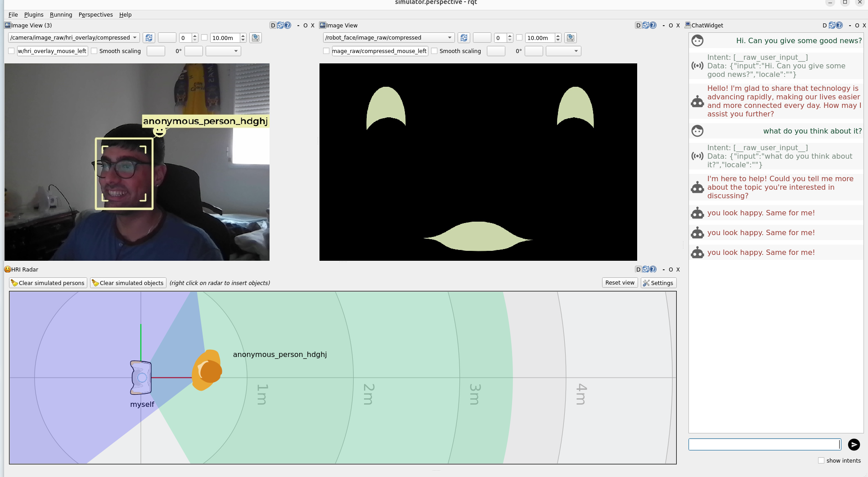Click the ChatWidget panel icon
Viewport: 868px width, 477px height.
pyautogui.click(x=688, y=25)
